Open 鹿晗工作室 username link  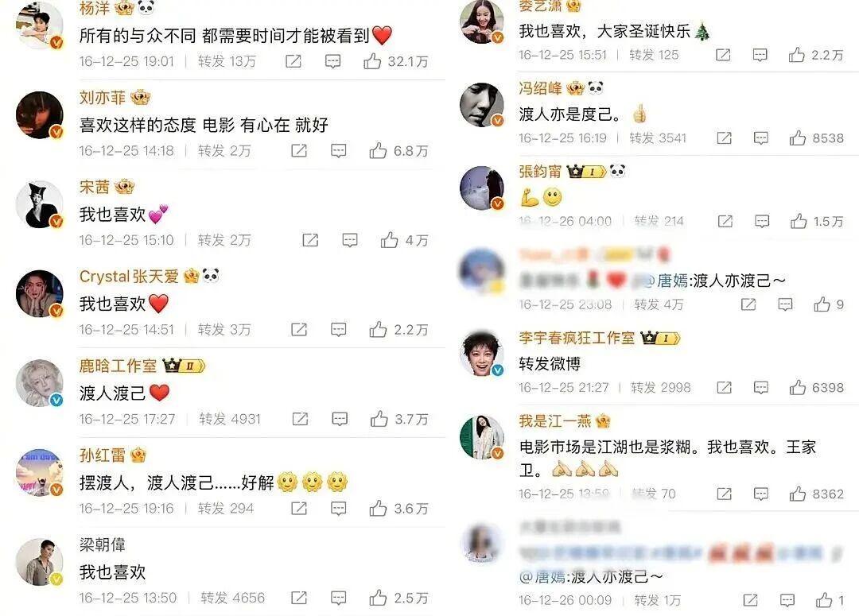(x=118, y=365)
